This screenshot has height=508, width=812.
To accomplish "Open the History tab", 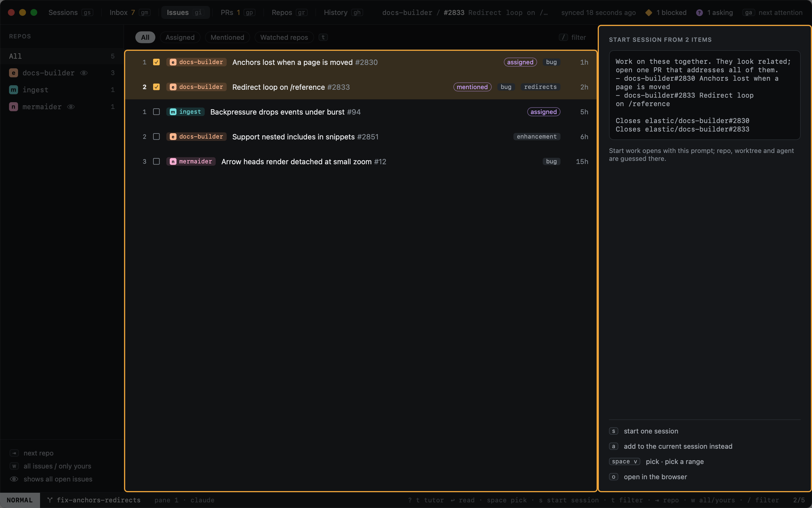I will click(343, 12).
